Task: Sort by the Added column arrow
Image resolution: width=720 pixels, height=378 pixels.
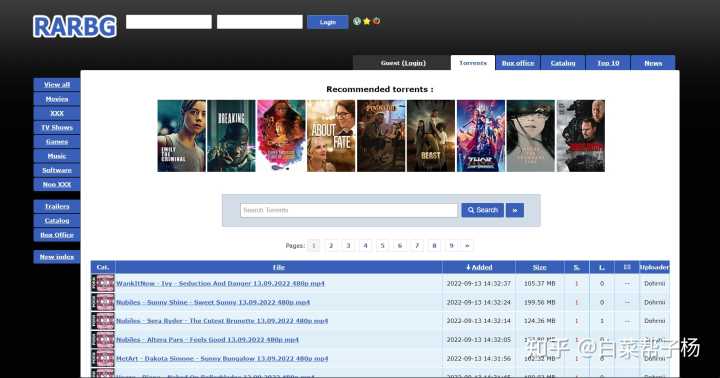Action: (468, 267)
